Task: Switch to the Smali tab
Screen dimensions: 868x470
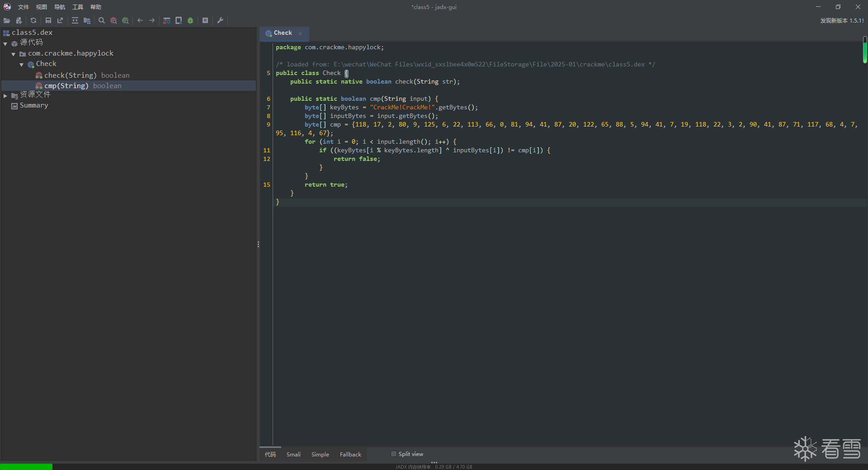Action: click(x=293, y=455)
